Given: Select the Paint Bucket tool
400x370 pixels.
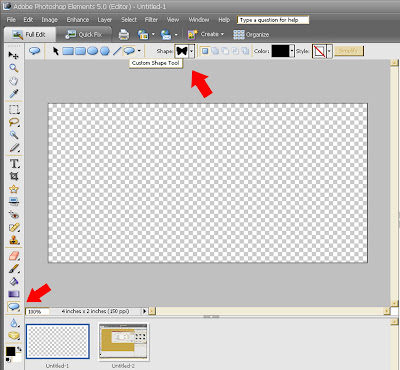Looking at the screenshot, I should click(14, 282).
